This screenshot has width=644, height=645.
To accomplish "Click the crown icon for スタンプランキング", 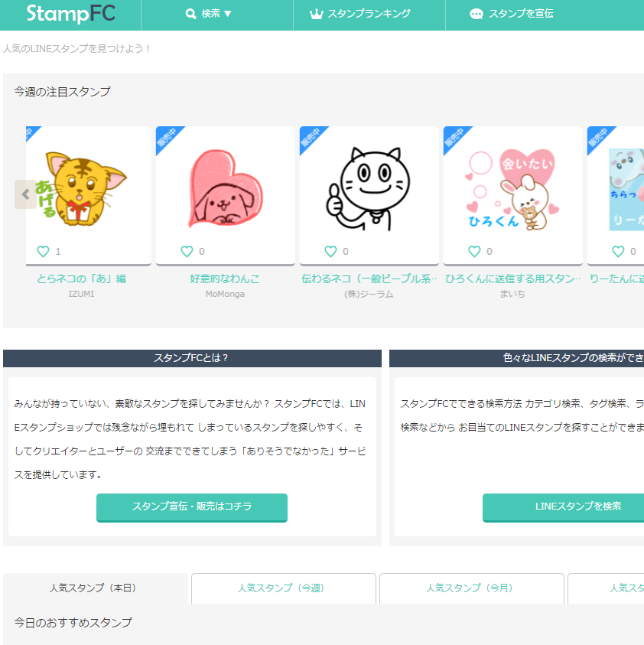I will (x=316, y=14).
